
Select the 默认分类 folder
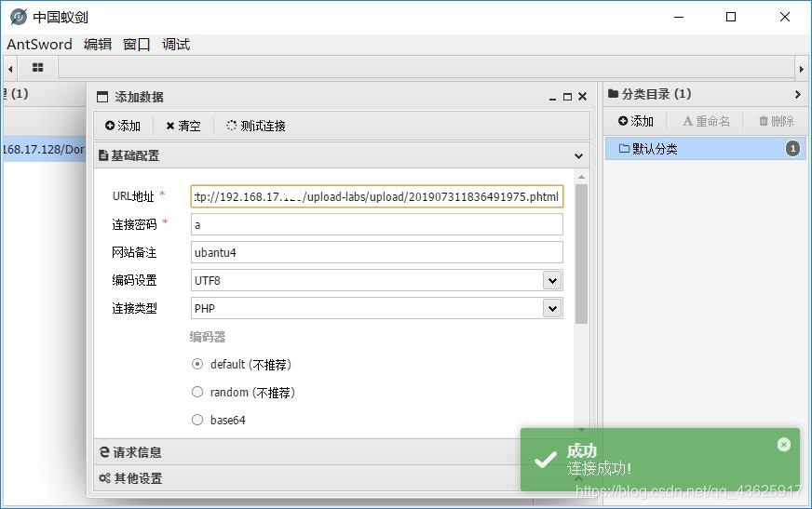705,149
